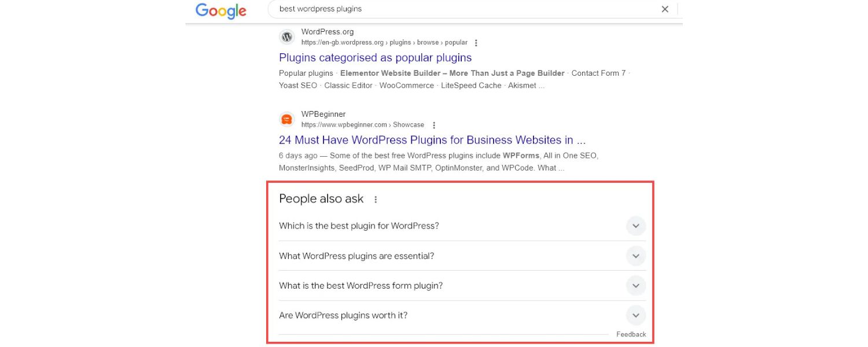Expand 'What is the best WordPress form plugin?'
Screen dimensions: 868x347
pos(635,285)
